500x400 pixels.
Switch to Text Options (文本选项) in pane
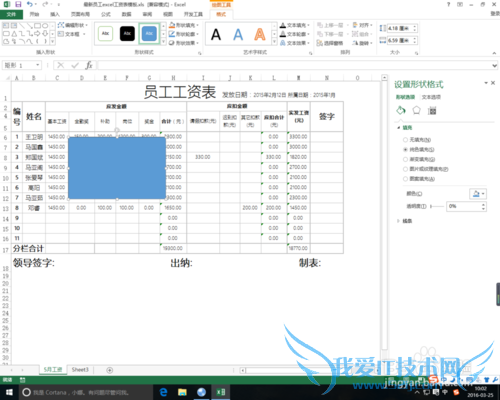(x=431, y=97)
